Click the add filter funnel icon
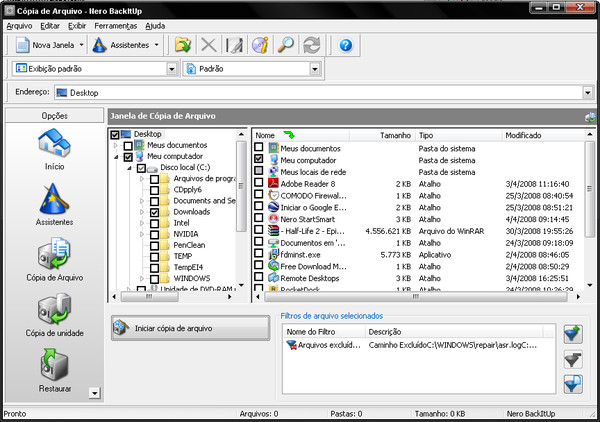 (x=573, y=334)
